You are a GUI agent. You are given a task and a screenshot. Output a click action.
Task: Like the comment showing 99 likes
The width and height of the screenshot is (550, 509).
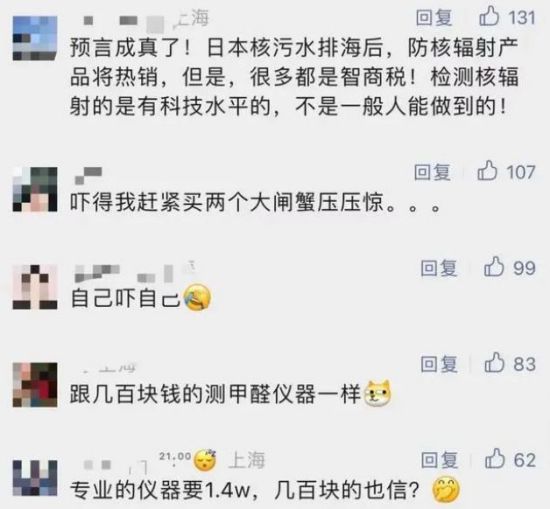[x=494, y=267]
